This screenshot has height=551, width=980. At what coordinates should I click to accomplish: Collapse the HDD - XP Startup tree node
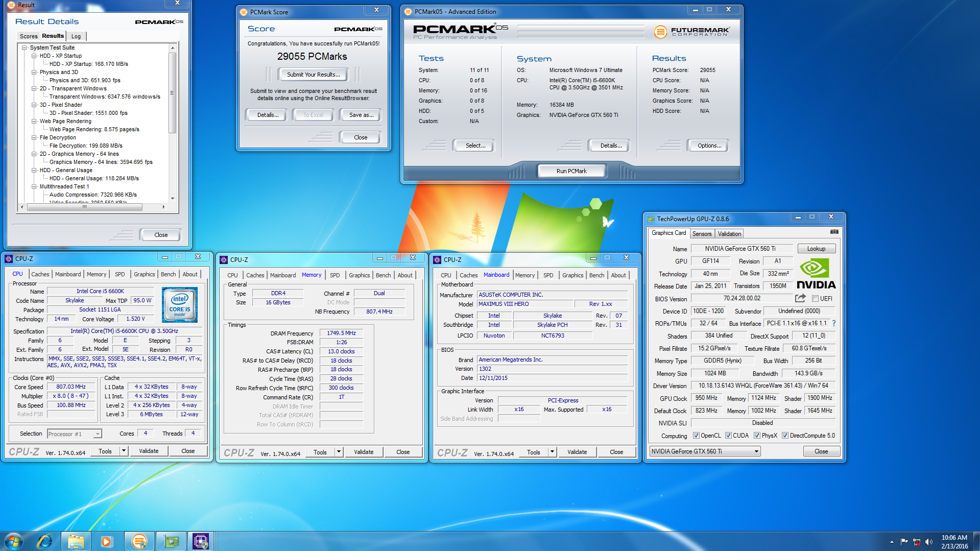(34, 56)
